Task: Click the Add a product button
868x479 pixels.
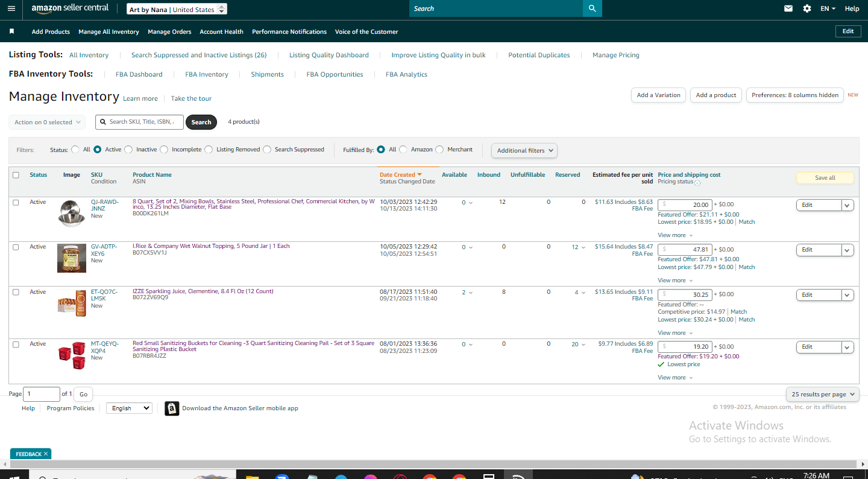Action: (716, 95)
